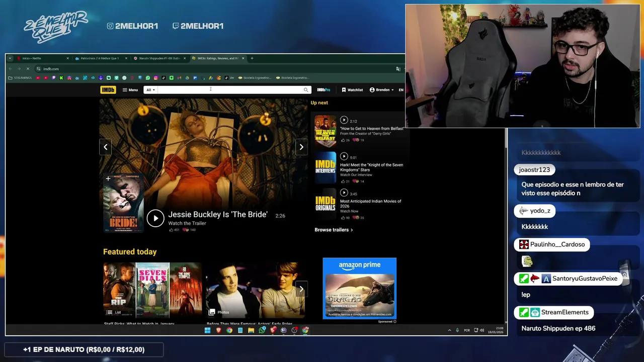Open the IMDb Menu
Screen dimensions: 644x362
130,90
